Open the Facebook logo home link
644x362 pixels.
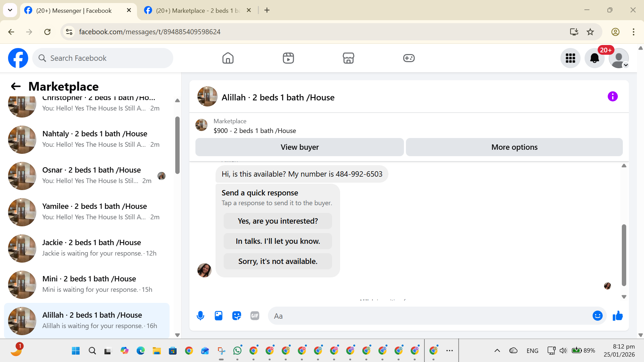point(18,58)
